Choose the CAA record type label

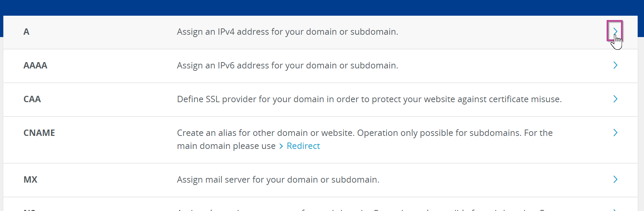click(x=32, y=99)
